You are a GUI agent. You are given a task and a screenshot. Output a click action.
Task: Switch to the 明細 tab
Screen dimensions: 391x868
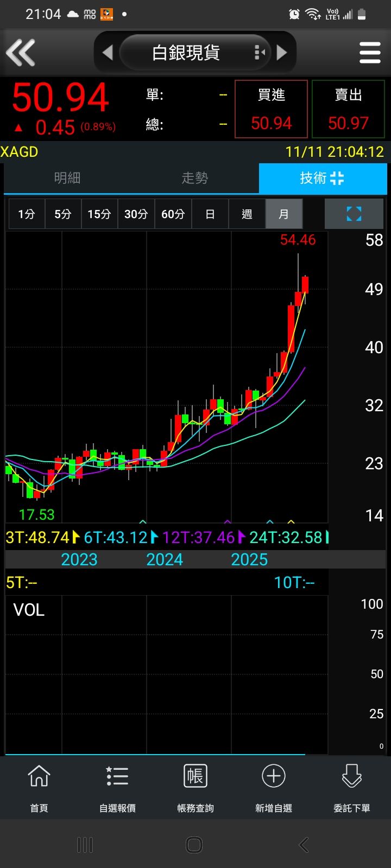coord(67,178)
